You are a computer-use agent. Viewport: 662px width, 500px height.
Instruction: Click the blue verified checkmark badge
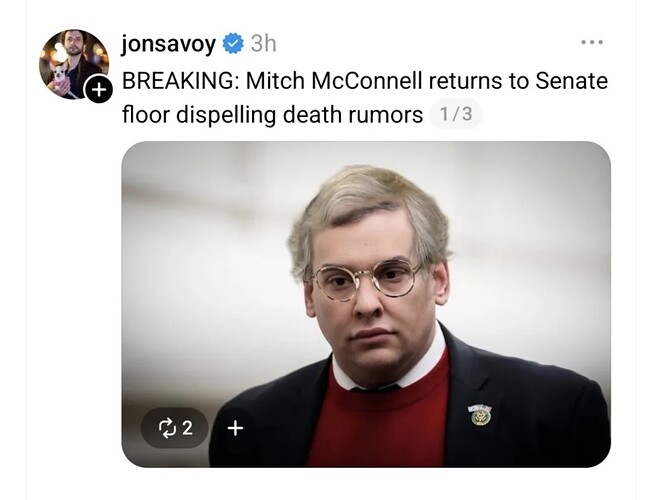click(233, 43)
